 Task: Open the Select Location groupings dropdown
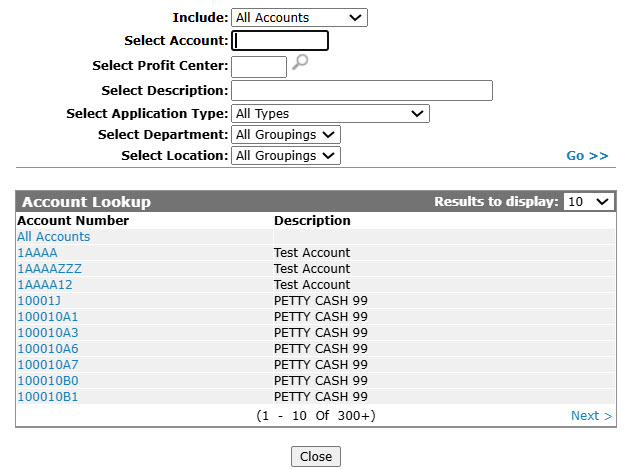(x=286, y=156)
